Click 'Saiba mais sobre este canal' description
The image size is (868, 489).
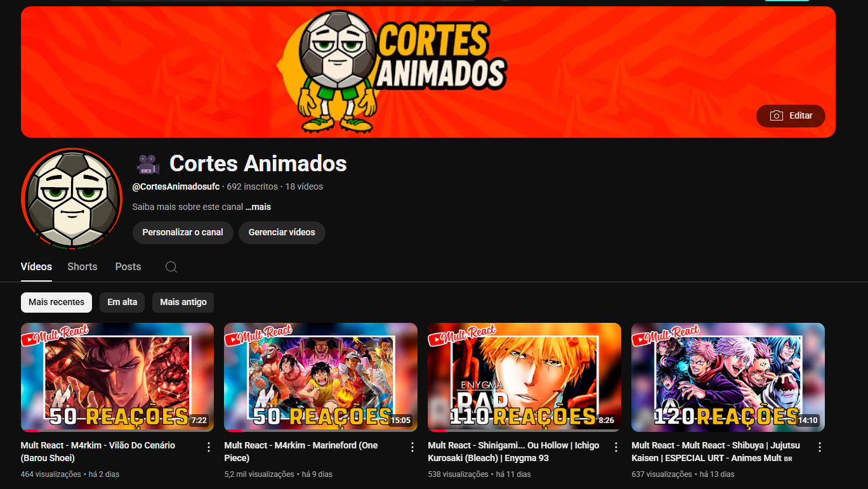click(x=188, y=207)
